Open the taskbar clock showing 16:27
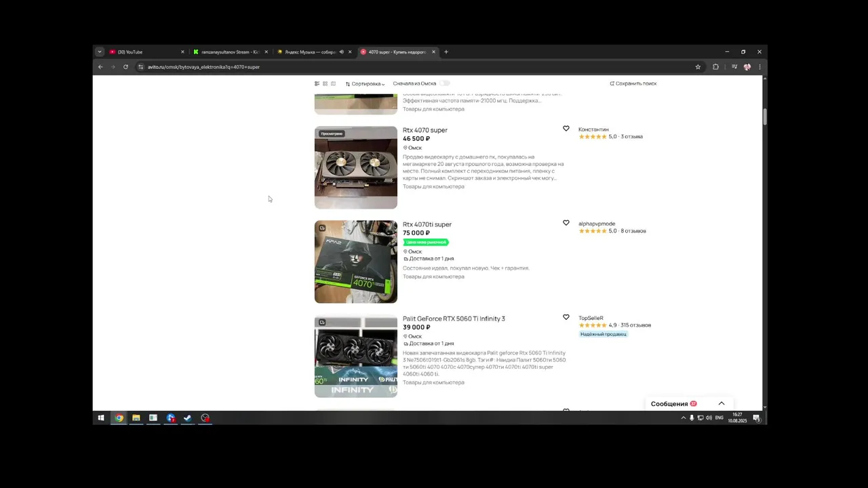 (737, 418)
